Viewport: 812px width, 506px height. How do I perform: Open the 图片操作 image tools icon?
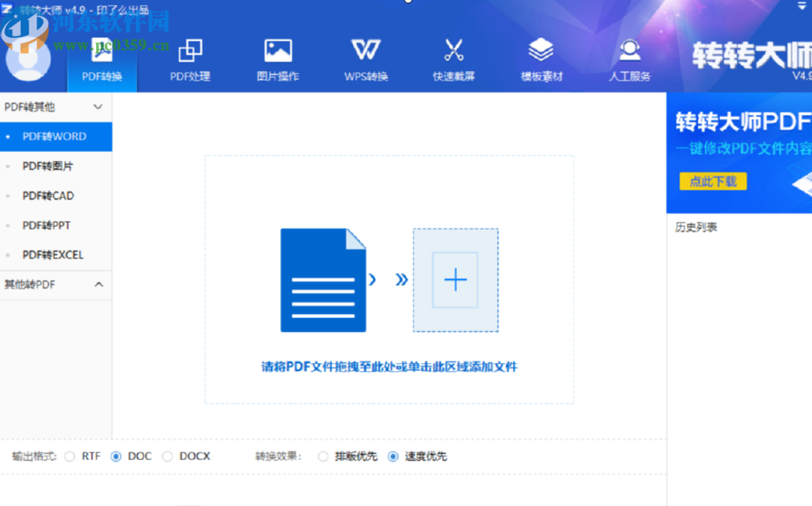tap(277, 52)
